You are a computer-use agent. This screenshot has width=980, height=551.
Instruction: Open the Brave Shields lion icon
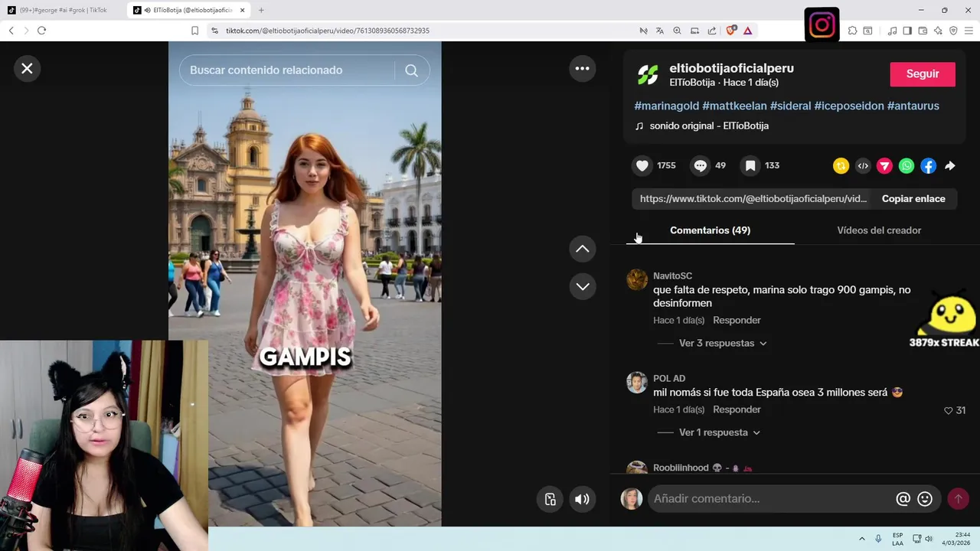click(730, 31)
